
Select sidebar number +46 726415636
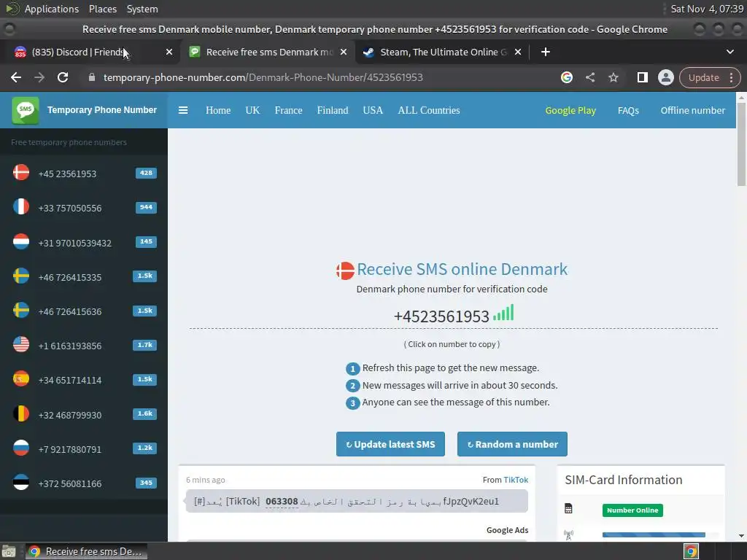click(x=70, y=312)
